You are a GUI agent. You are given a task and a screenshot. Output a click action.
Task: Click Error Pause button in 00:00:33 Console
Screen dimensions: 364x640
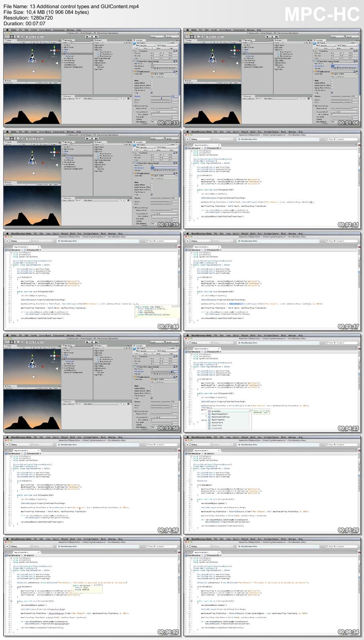click(x=88, y=99)
